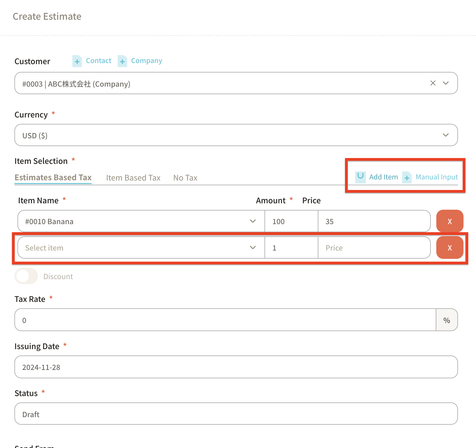
Task: Select the Estimates Based Tax tab
Action: [53, 177]
